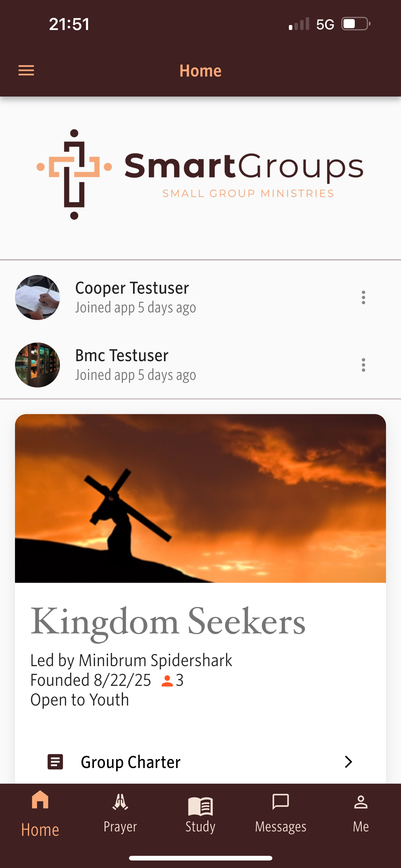This screenshot has height=868, width=401.
Task: Expand Group Charter using chevron arrow
Action: [x=348, y=762]
